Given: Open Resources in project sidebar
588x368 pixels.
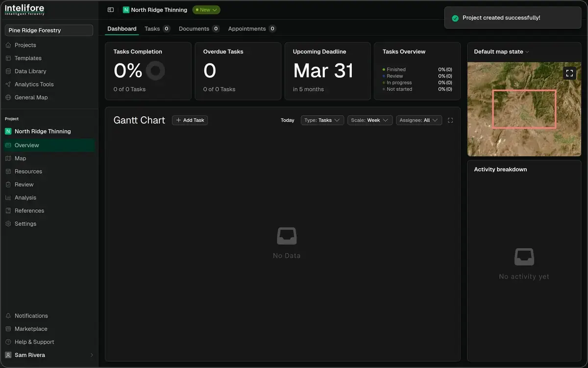Looking at the screenshot, I should tap(28, 172).
